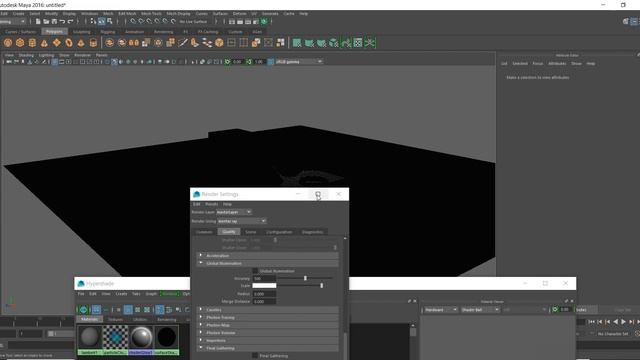This screenshot has height=360, width=640.
Task: Create a polygon sphere from the shelf
Action: (8, 43)
